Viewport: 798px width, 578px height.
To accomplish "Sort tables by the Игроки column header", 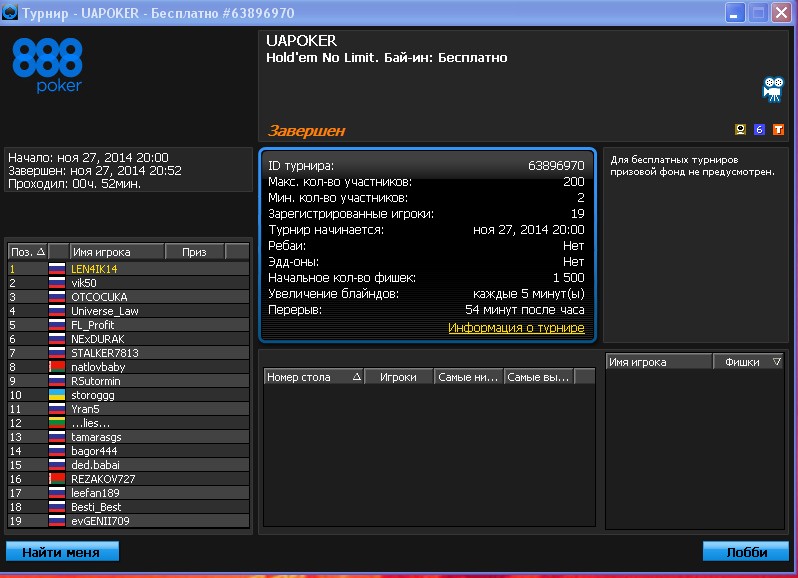I will pos(398,377).
